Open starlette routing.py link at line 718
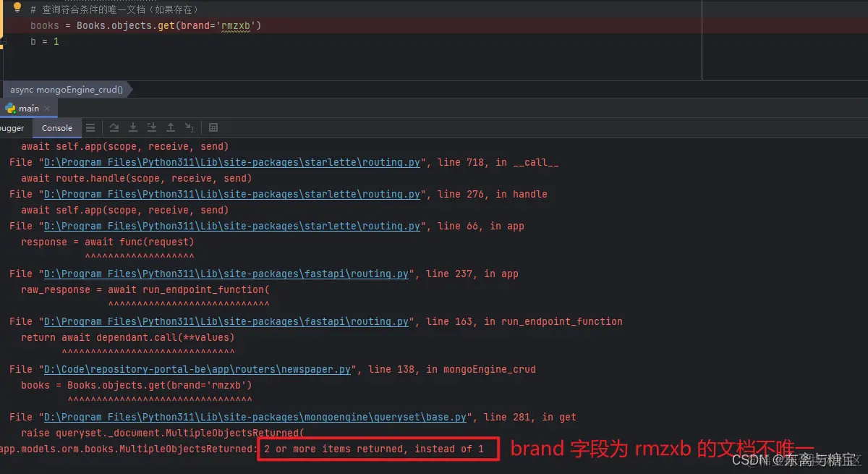This screenshot has width=868, height=474. click(x=232, y=162)
